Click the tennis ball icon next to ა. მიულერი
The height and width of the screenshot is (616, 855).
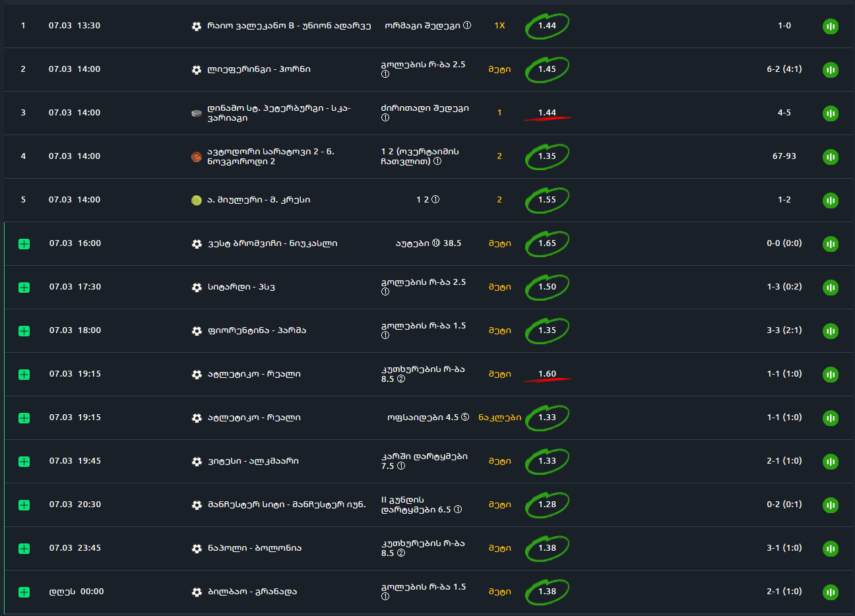[x=196, y=200]
